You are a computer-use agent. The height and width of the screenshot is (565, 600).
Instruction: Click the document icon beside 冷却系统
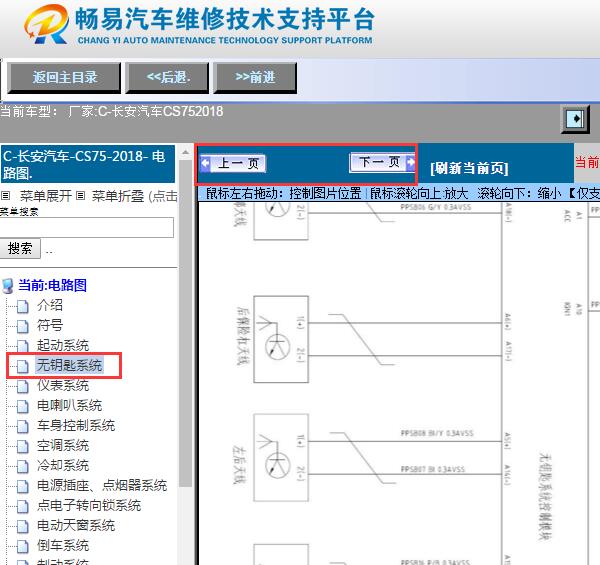(23, 467)
